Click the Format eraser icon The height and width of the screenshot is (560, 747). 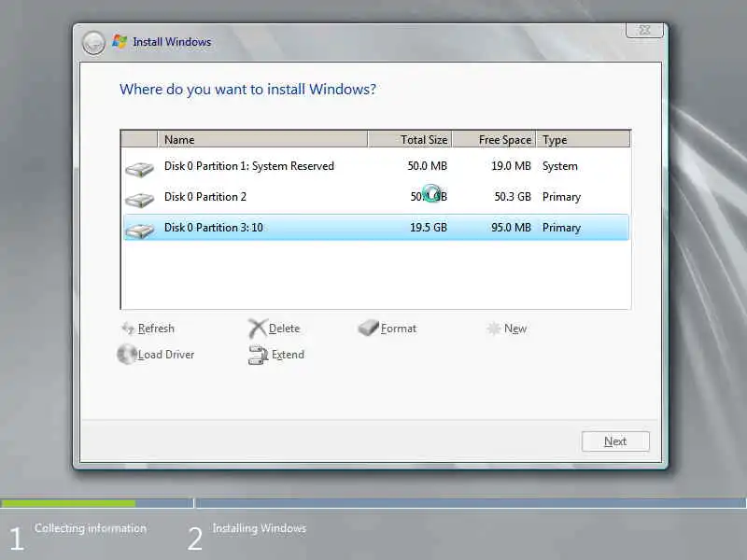[x=368, y=328]
